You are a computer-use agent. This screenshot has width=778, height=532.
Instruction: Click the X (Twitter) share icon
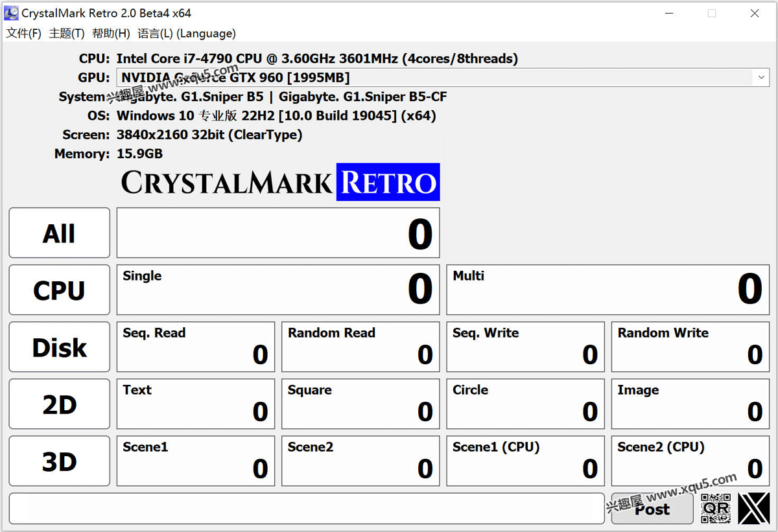(x=754, y=509)
